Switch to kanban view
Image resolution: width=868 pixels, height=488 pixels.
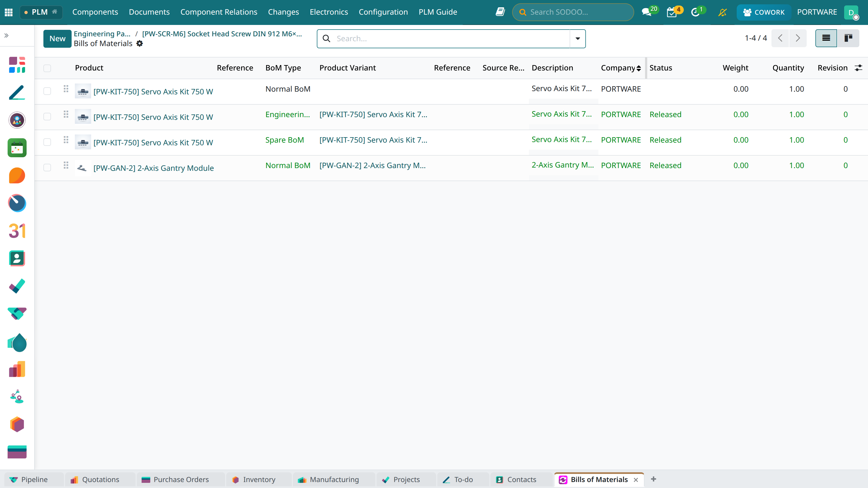tap(848, 38)
